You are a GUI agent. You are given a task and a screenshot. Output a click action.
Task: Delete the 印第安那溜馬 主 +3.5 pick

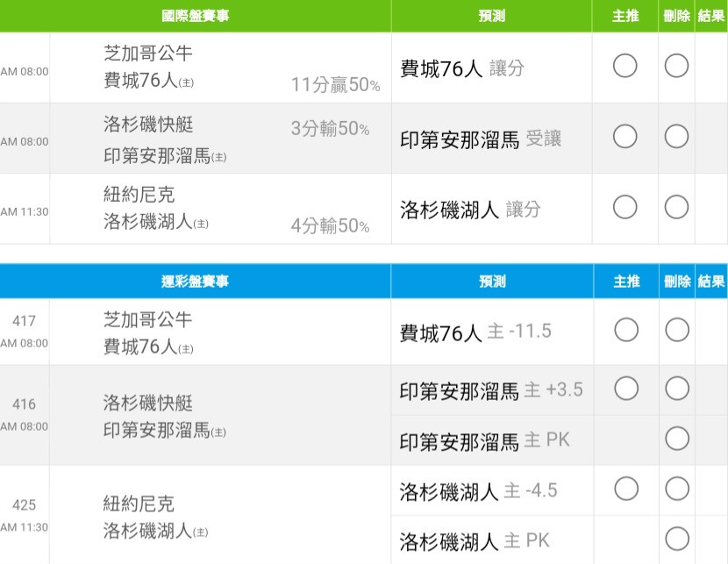point(677,388)
